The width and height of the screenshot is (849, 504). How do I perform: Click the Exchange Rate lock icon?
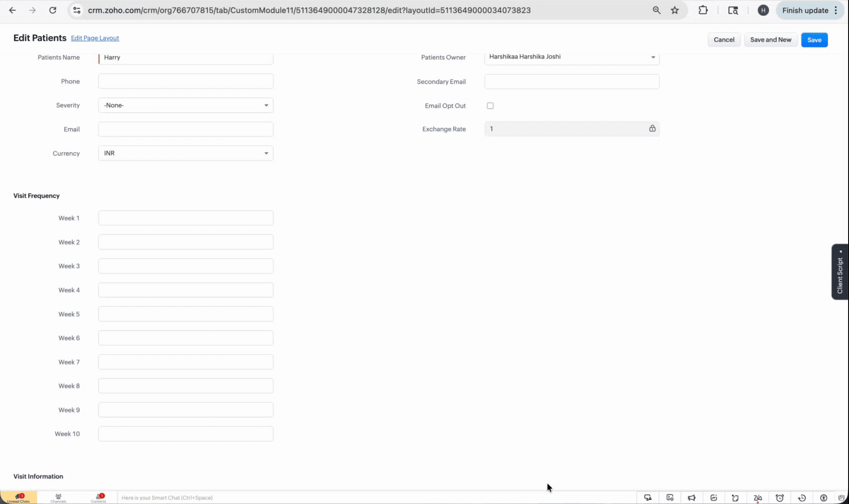coord(652,129)
